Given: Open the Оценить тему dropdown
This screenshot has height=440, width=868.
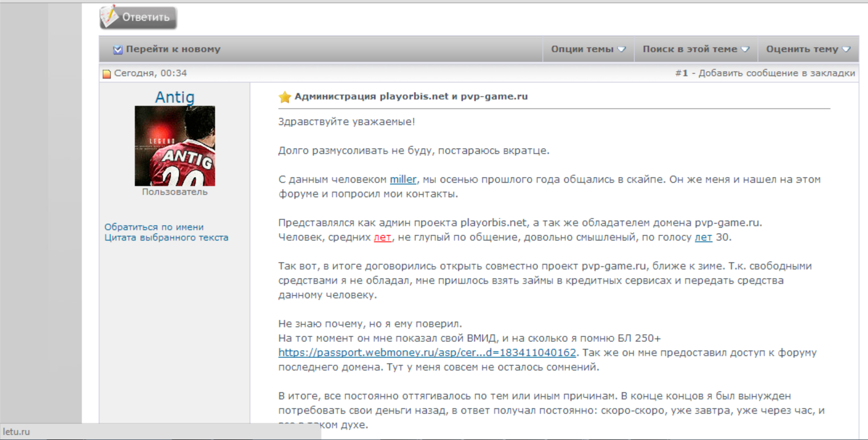Looking at the screenshot, I should pos(808,49).
